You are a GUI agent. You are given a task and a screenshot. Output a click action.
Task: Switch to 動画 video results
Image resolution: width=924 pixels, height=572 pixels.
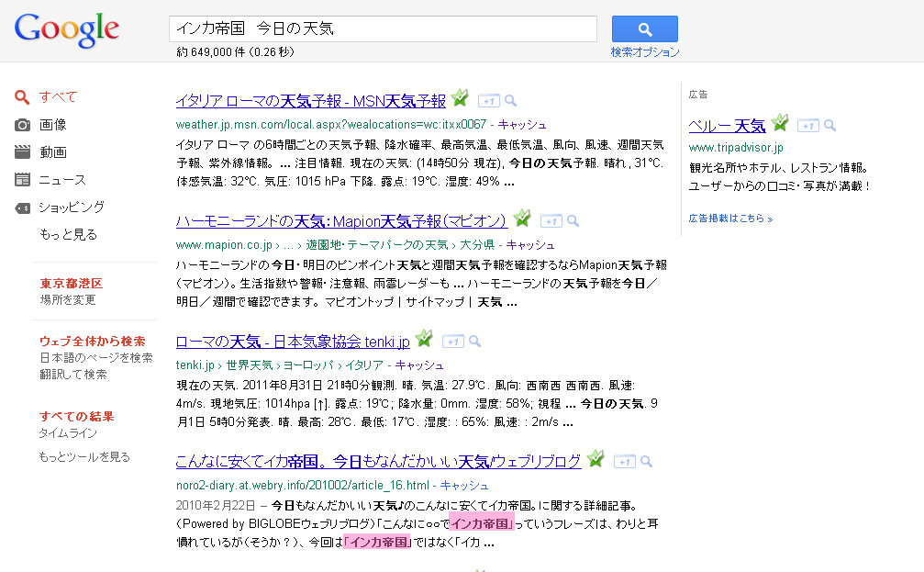coord(52,152)
